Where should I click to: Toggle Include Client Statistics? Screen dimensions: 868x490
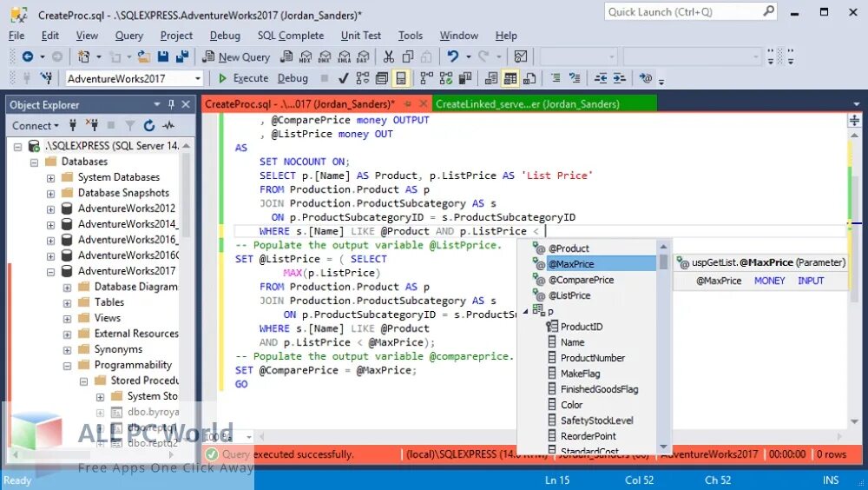click(465, 78)
